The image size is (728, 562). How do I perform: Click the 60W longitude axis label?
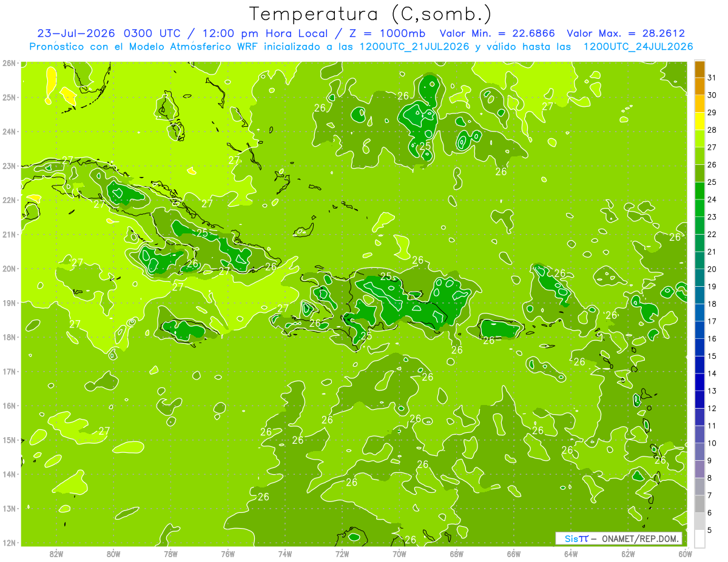point(685,554)
